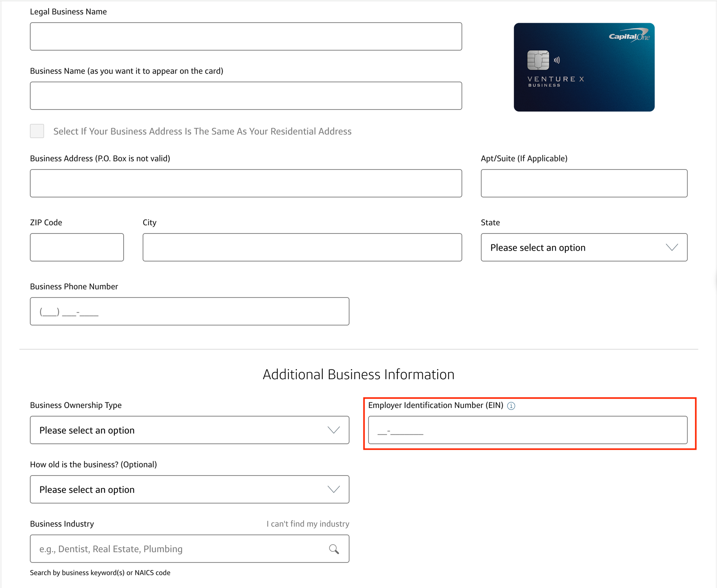Click the Employer Identification Number input
Screen dimensions: 717x588
click(527, 430)
